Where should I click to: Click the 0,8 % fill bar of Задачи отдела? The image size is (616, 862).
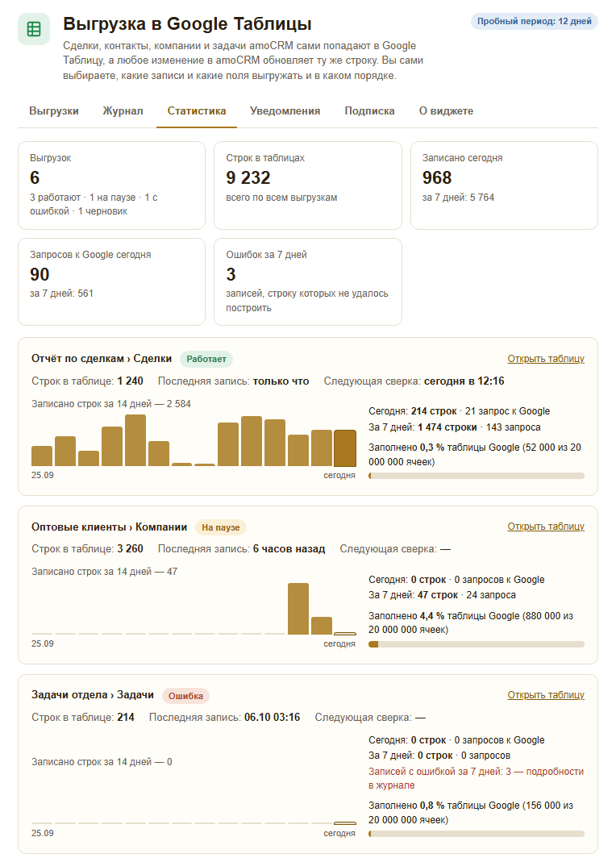[477, 834]
